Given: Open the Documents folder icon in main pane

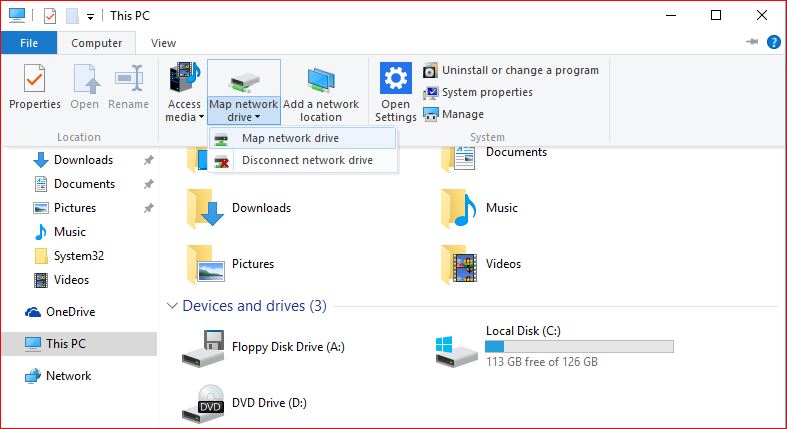Looking at the screenshot, I should click(459, 158).
